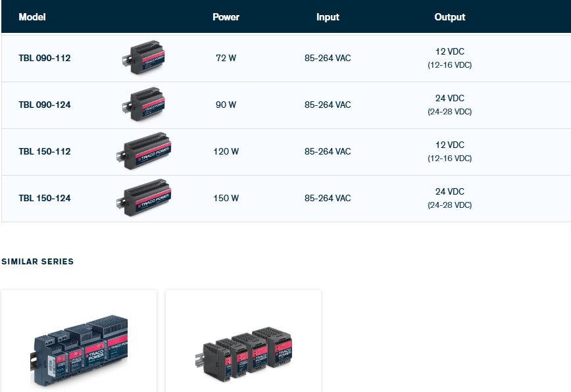Click the 90 W power value
The width and height of the screenshot is (571, 392).
[226, 105]
